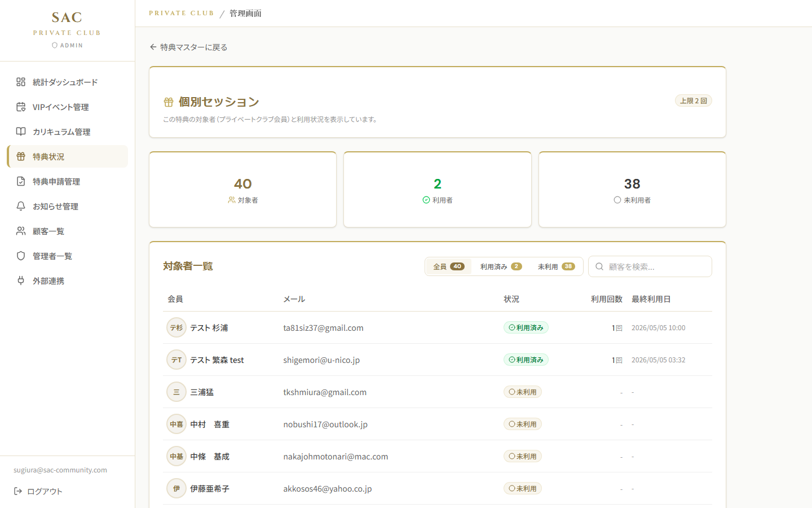Click avatar badge for テスト 杉浦
This screenshot has height=508, width=812.
pyautogui.click(x=176, y=327)
